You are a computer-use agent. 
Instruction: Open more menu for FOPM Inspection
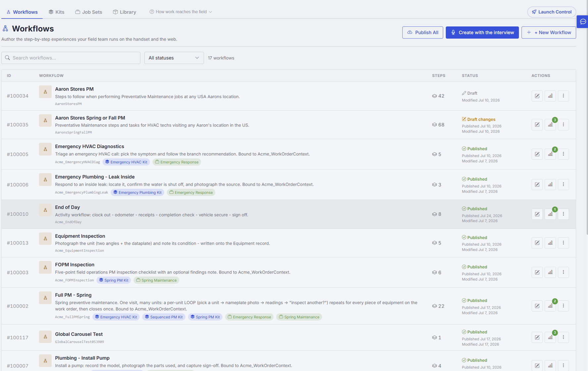click(563, 272)
